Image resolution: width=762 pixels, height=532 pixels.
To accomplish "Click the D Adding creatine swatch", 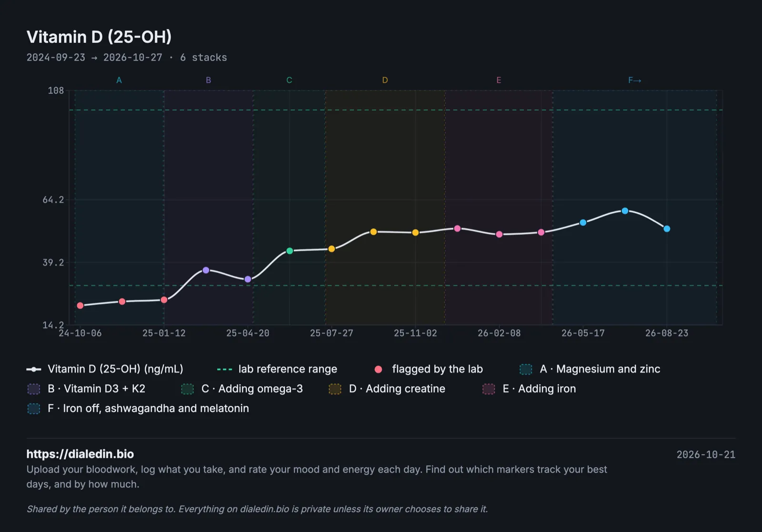I will point(335,389).
